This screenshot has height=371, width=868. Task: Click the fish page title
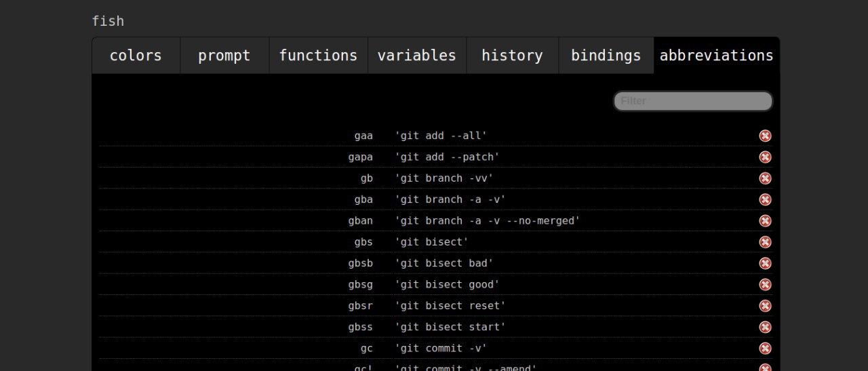108,21
